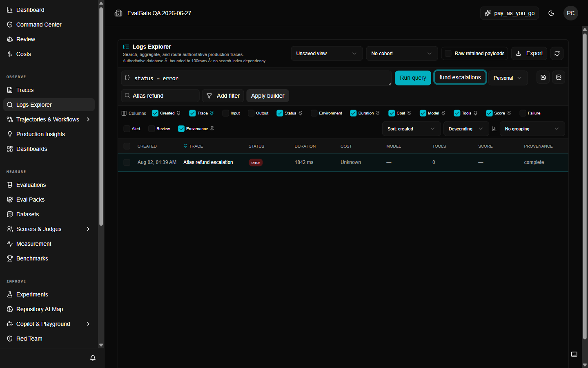
Task: Click the pay_as_you_go plan button
Action: [510, 13]
